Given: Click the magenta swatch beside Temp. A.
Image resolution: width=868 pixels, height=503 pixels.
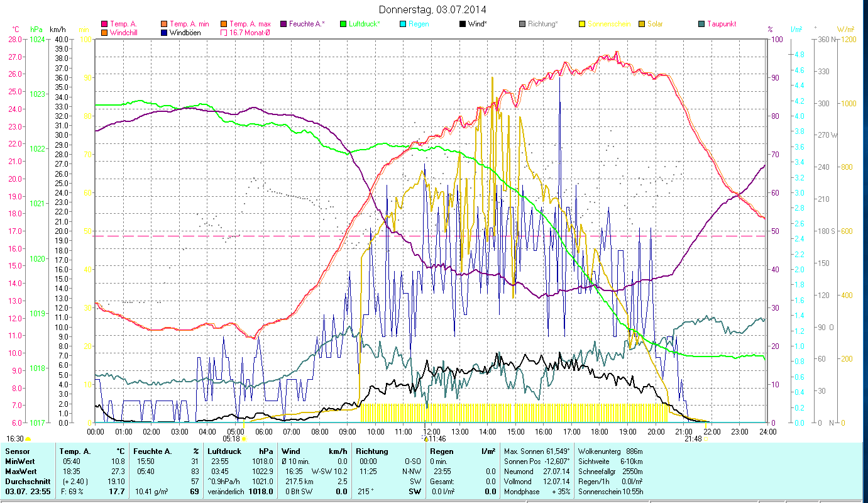Looking at the screenshot, I should [104, 24].
